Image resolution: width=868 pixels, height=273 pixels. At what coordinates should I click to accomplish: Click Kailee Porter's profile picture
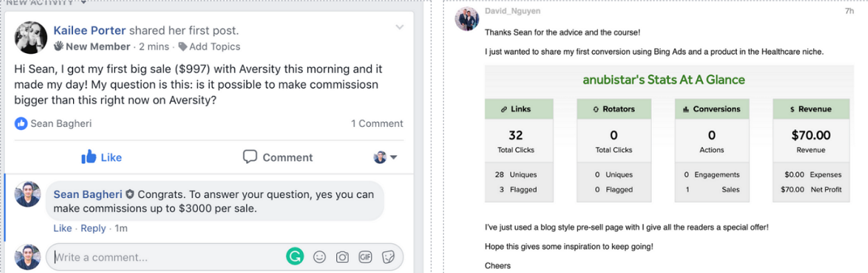point(31,37)
